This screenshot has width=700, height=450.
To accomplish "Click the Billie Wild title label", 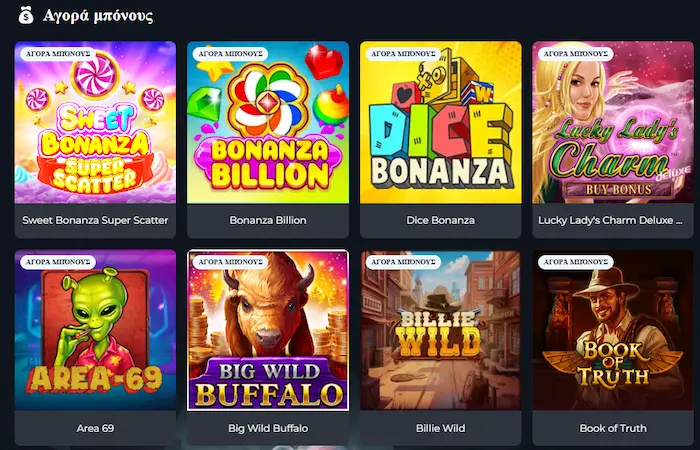I will pyautogui.click(x=441, y=428).
